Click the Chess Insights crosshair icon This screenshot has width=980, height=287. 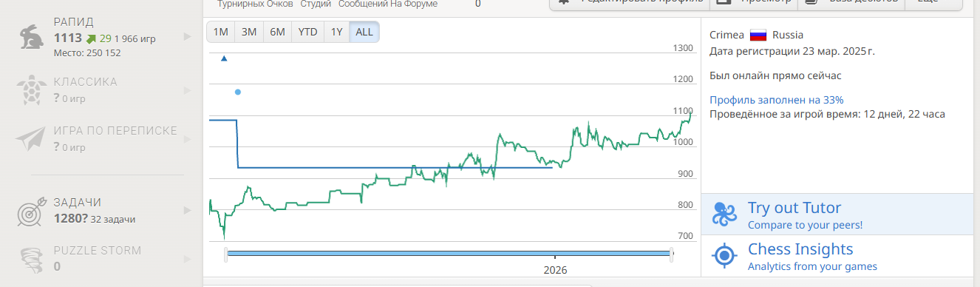click(x=724, y=255)
